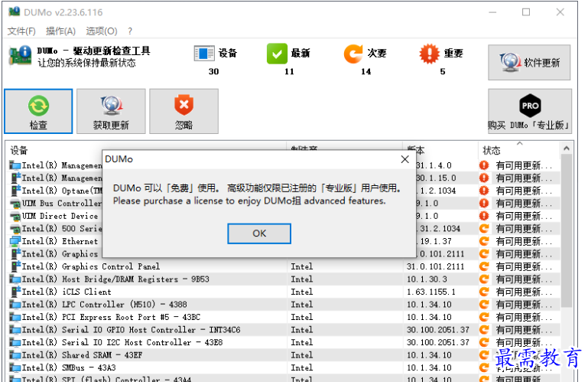Select Intel(R) Host Bridge/DRAM Registers row
The width and height of the screenshot is (588, 382).
click(x=284, y=279)
